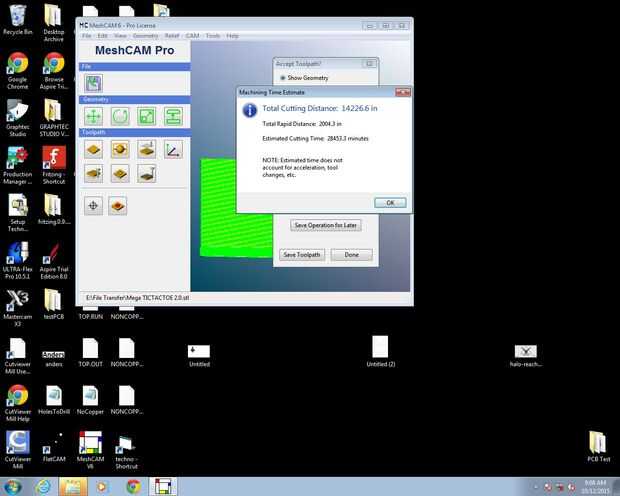The image size is (620, 496).
Task: Select the Graphtec Studio desktop shortcut
Action: click(18, 118)
